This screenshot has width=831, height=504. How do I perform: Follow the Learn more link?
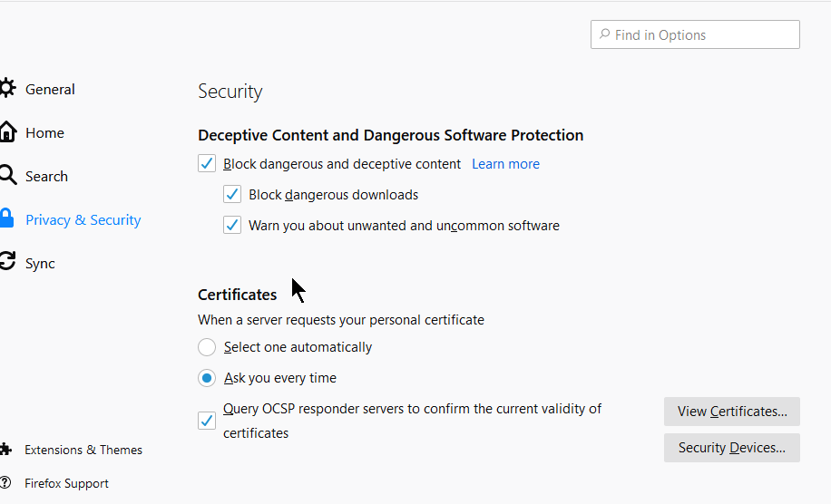coord(505,164)
